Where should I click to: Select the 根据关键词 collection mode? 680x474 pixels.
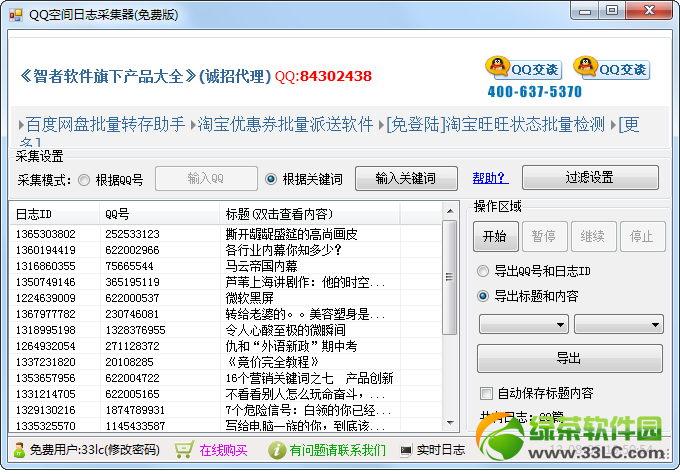[271, 179]
